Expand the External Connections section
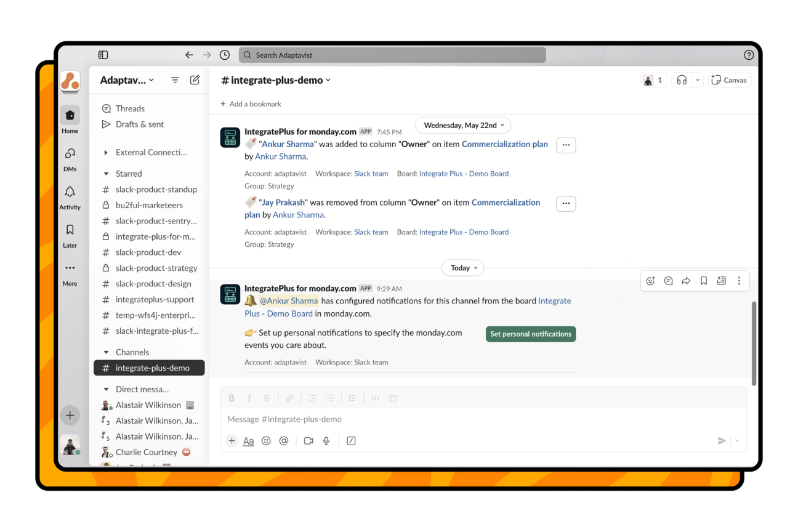 106,153
